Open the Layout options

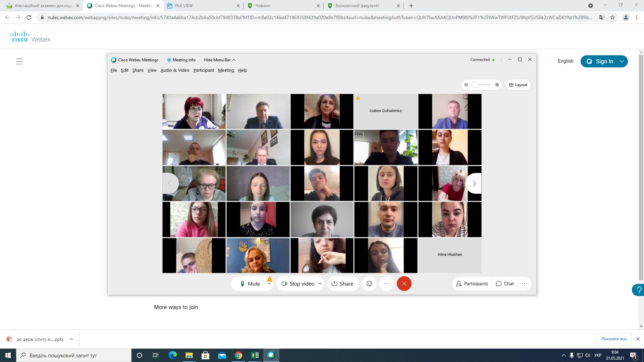[518, 85]
